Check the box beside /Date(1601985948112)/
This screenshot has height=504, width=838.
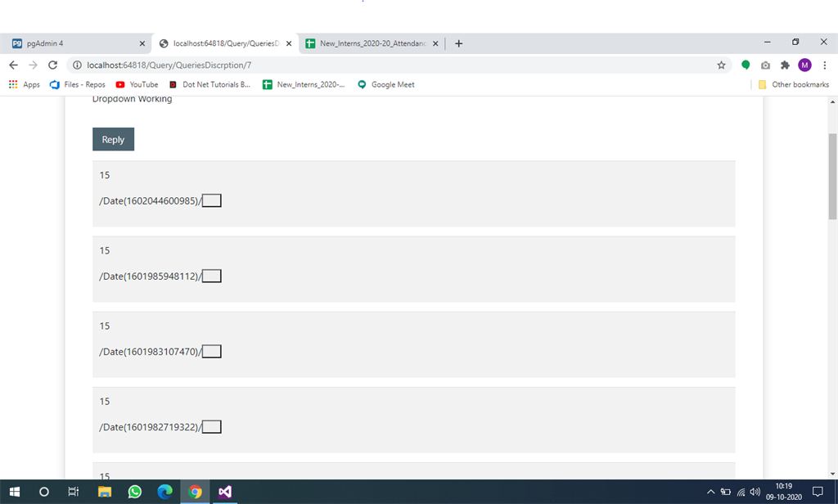coord(211,276)
